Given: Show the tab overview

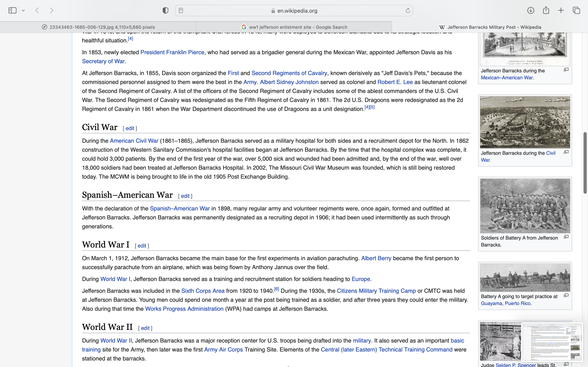Looking at the screenshot, I should click(x=576, y=10).
